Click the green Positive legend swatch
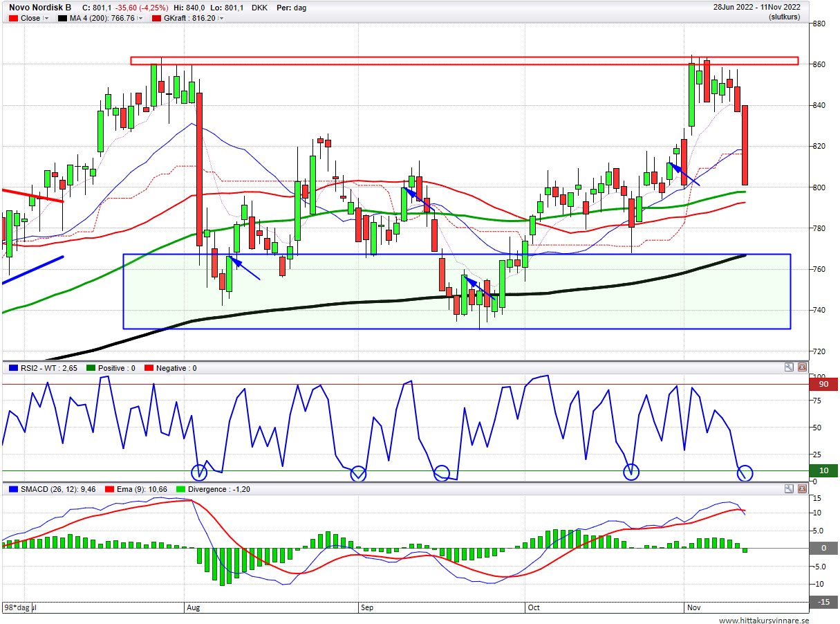This screenshot has width=840, height=624. (90, 368)
